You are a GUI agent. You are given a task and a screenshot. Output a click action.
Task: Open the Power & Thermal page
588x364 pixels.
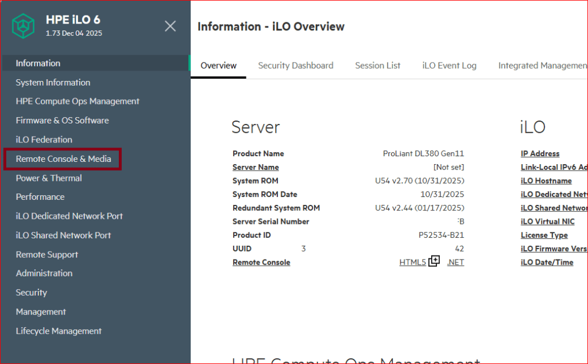point(49,178)
